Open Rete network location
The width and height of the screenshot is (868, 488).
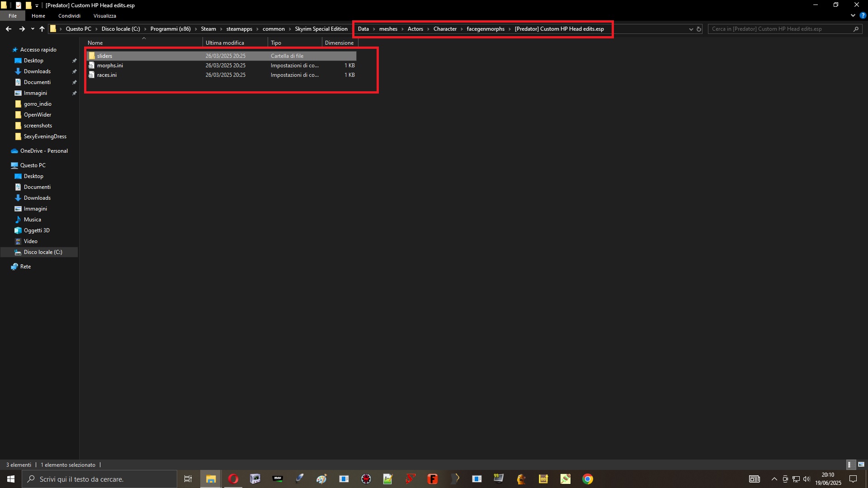[25, 267]
